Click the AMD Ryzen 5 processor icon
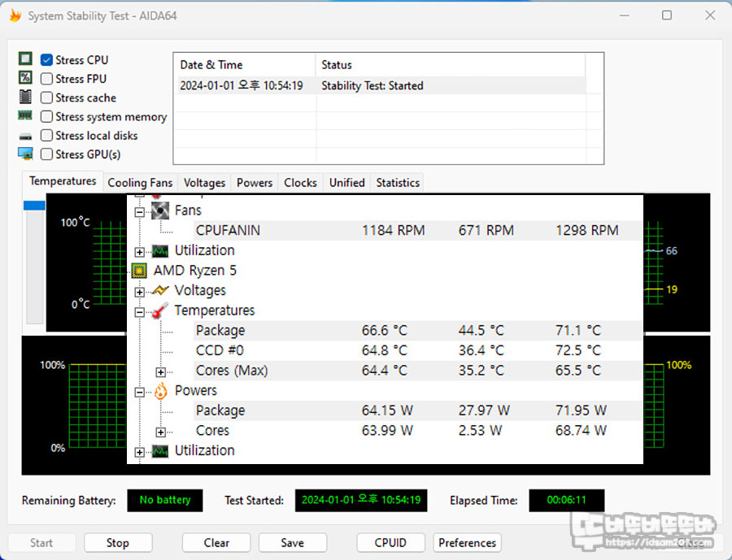The height and width of the screenshot is (560, 732). click(x=139, y=271)
